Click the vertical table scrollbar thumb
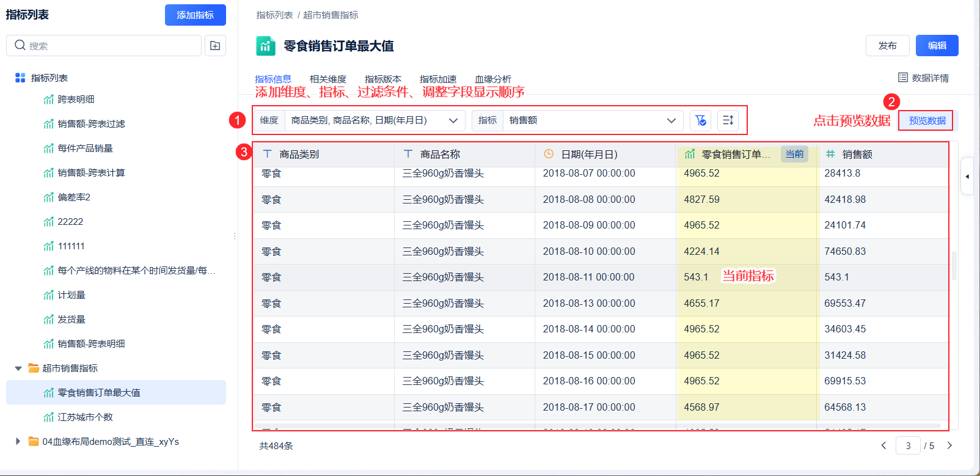This screenshot has height=476, width=980. click(x=954, y=265)
